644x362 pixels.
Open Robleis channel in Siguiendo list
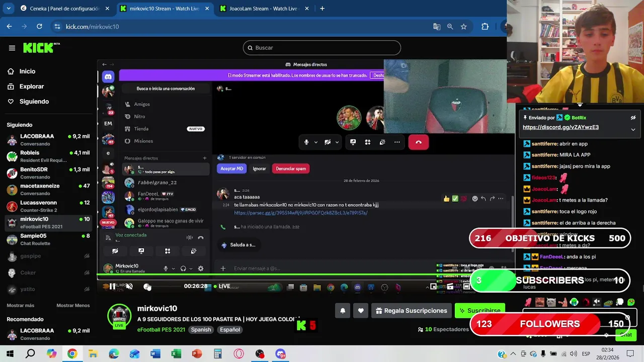pyautogui.click(x=48, y=156)
